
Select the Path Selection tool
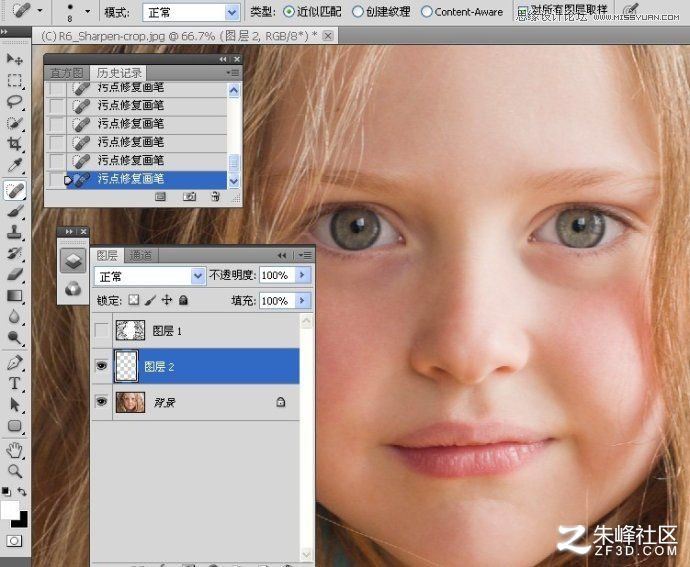pyautogui.click(x=15, y=405)
